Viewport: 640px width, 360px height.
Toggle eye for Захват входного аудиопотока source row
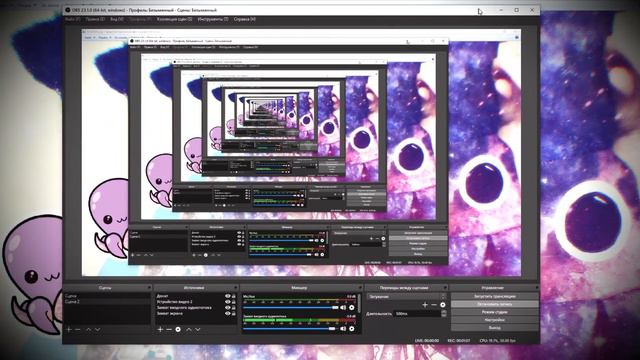click(x=228, y=308)
